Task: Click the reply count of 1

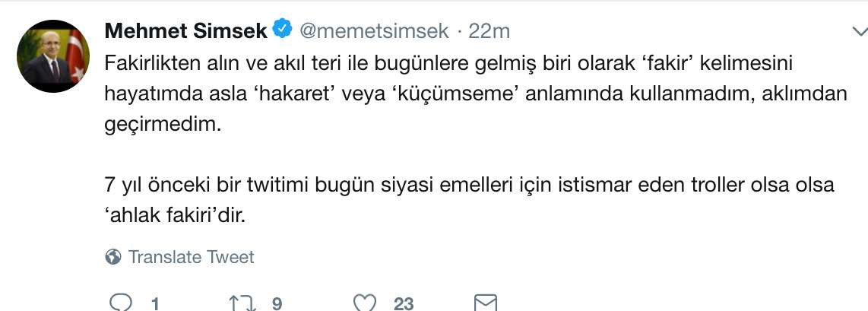Action: point(156,303)
